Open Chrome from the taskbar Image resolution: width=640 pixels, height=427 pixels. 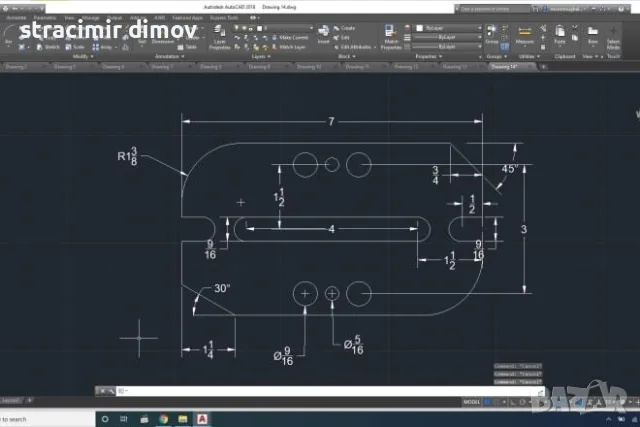tap(164, 419)
